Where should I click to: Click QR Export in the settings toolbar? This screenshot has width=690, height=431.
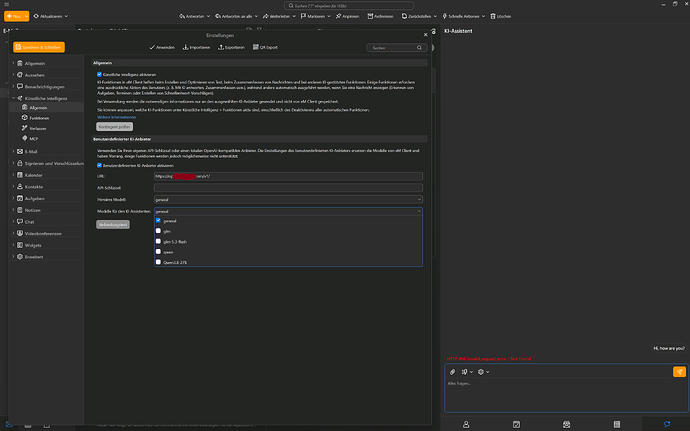(265, 47)
